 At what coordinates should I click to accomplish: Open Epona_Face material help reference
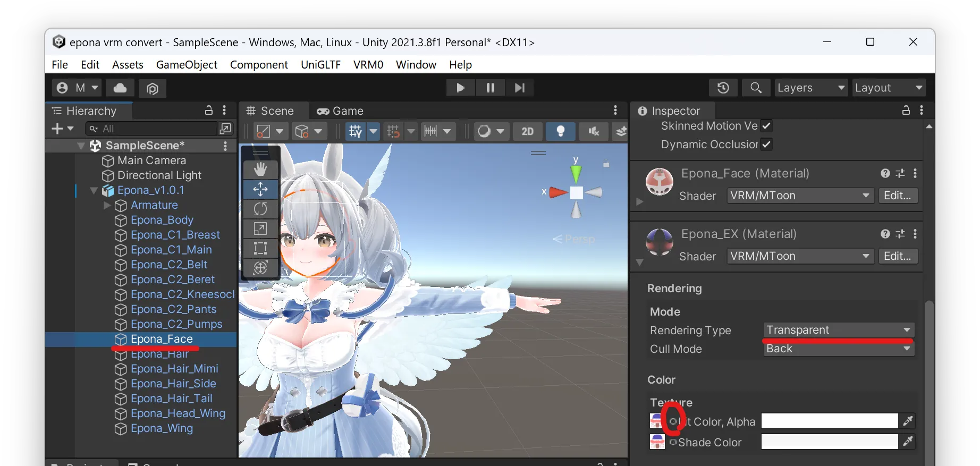pos(885,173)
